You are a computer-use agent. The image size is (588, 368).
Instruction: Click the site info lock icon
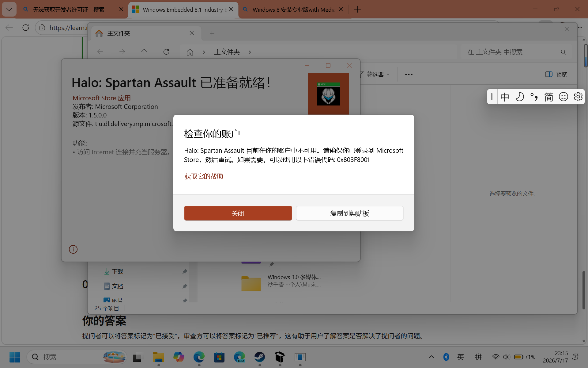click(42, 28)
